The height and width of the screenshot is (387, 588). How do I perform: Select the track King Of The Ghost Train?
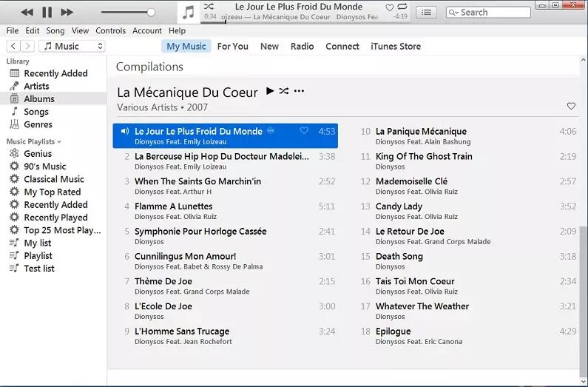[467, 161]
